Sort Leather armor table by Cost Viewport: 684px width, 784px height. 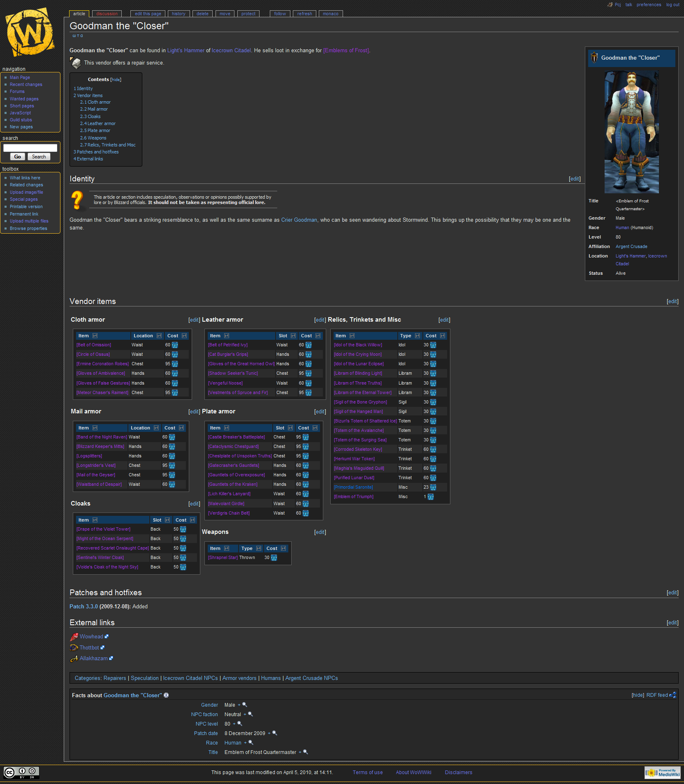318,336
